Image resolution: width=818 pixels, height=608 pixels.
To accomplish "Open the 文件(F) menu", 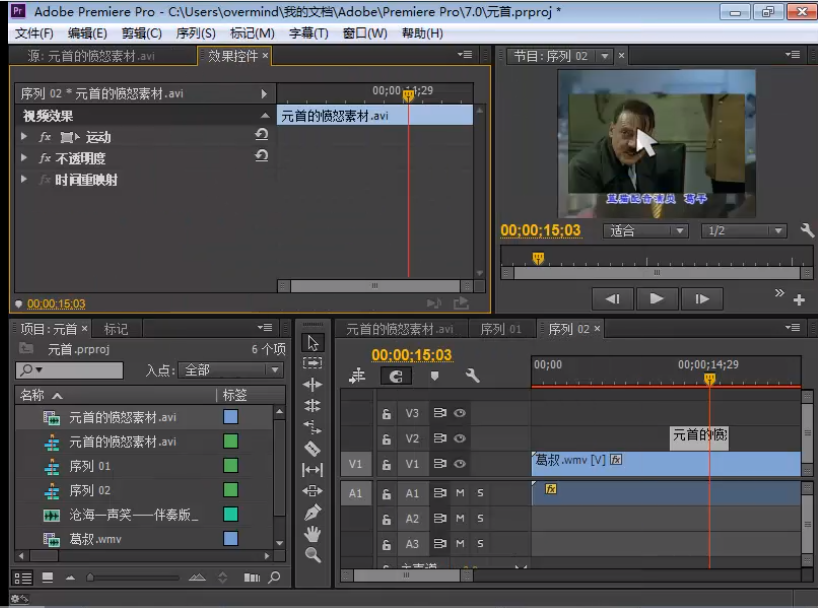I will click(x=34, y=33).
